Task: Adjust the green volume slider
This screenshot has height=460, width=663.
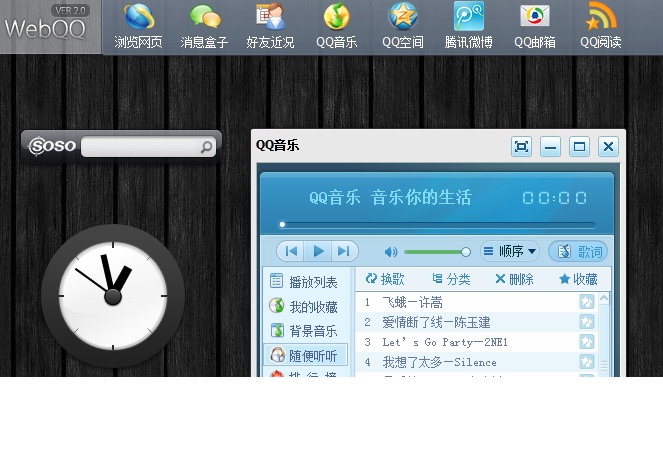Action: [x=437, y=252]
